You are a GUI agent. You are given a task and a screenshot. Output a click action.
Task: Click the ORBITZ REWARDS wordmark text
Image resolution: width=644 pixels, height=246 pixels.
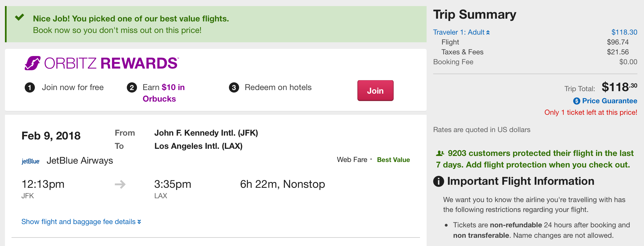click(x=111, y=63)
